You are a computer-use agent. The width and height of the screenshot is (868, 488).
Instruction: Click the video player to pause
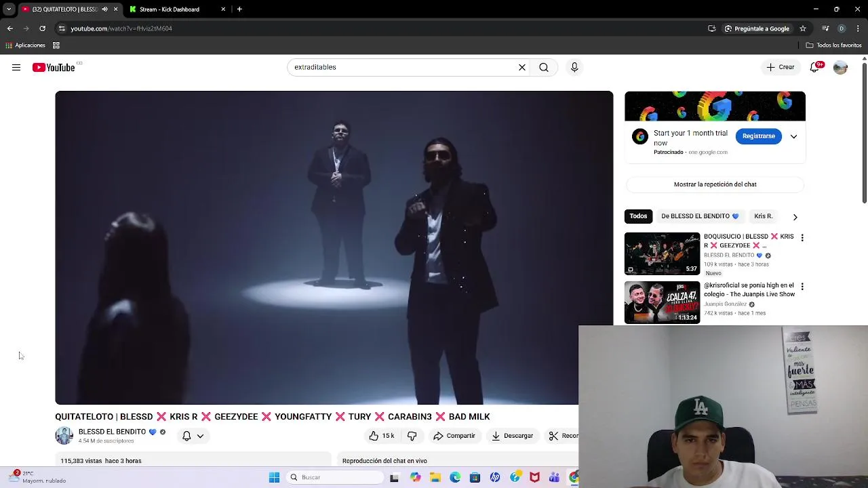334,247
